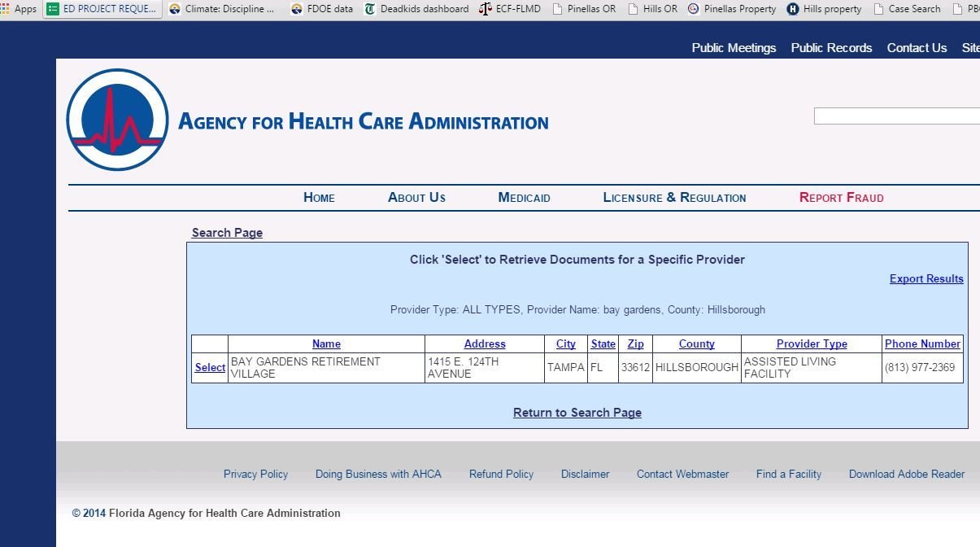Select Bay Gardens Retirement Village provider

click(210, 368)
